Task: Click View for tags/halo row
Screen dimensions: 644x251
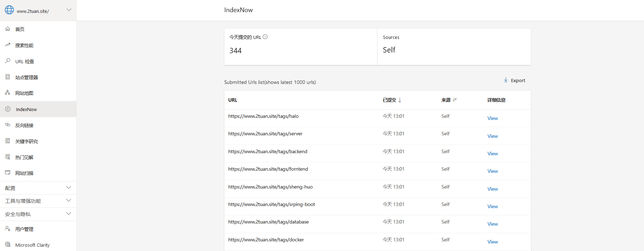Action: 492,118
